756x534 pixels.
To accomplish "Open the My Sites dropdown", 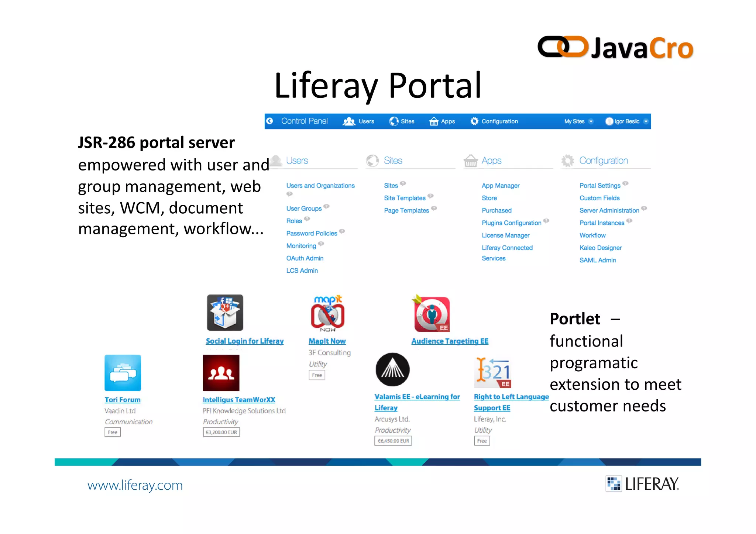I will 578,121.
